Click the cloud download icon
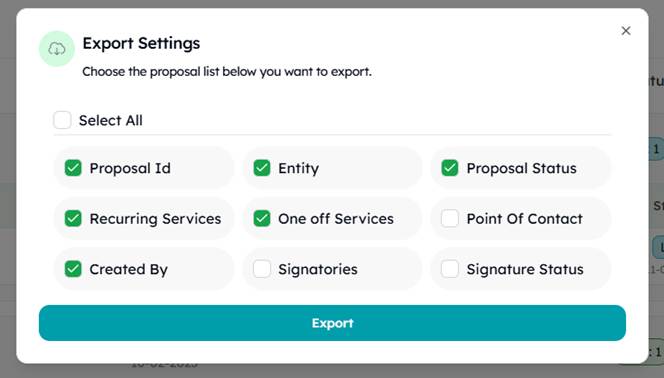 click(57, 49)
